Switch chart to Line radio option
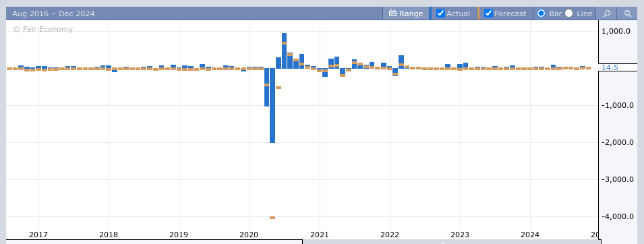 569,13
